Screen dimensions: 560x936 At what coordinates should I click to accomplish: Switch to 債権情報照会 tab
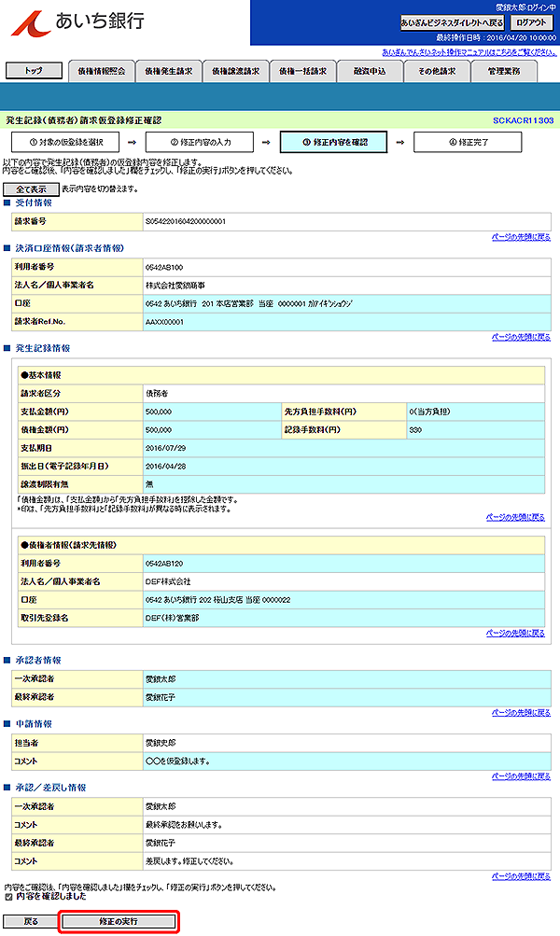[102, 71]
